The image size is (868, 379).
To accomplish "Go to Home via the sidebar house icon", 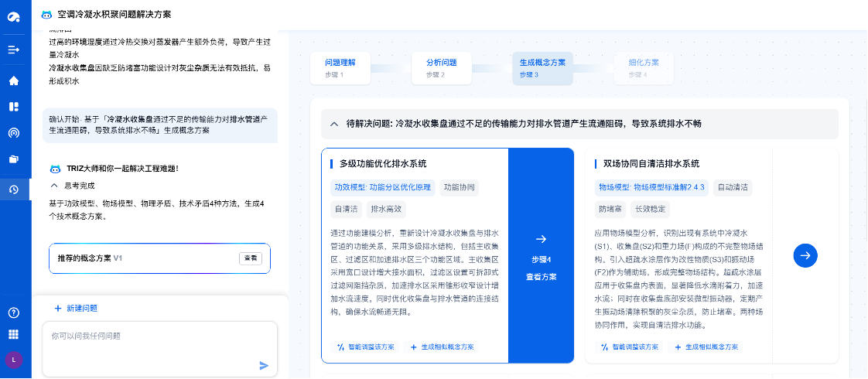I will pyautogui.click(x=14, y=80).
